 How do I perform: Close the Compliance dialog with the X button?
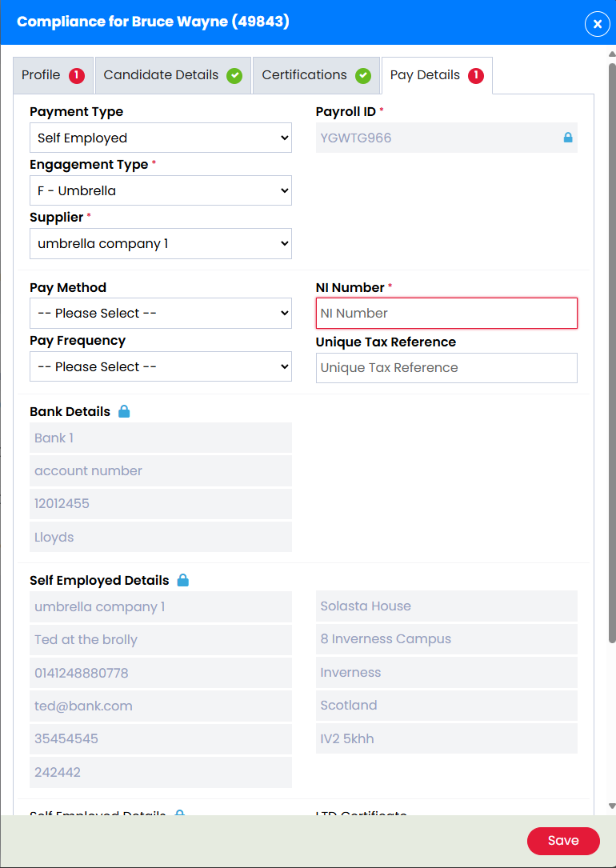(597, 24)
